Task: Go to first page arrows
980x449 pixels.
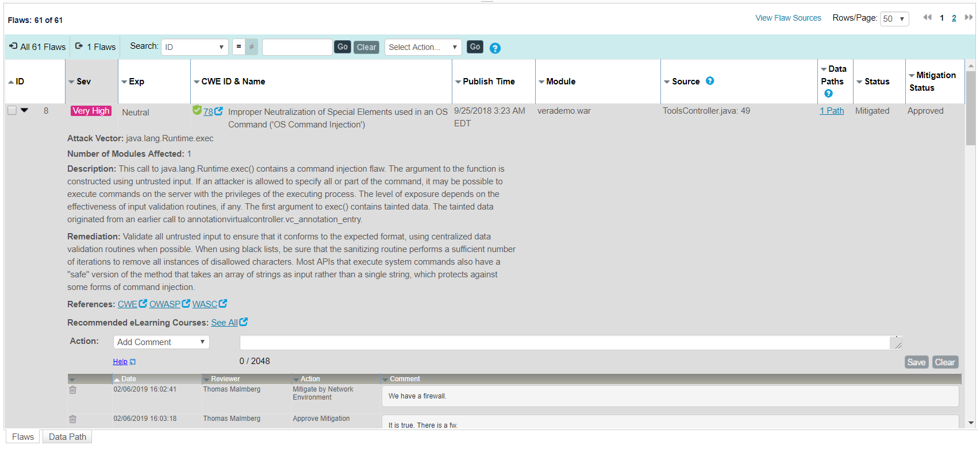Action: tap(928, 17)
